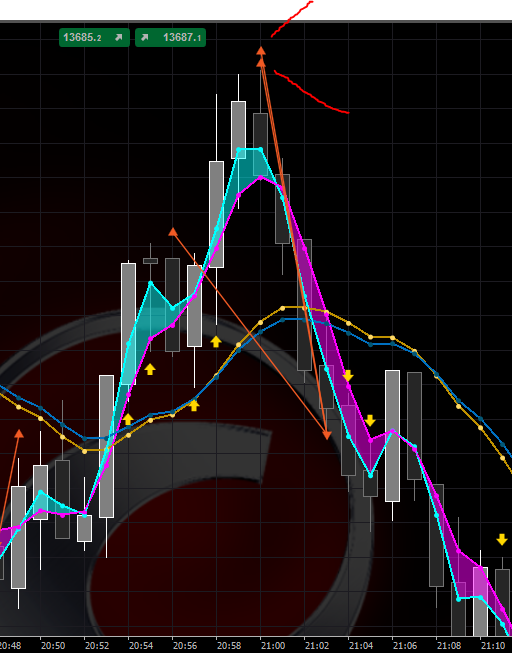Click the yellow up arrow signal above 20:58
The image size is (512, 653).
[x=216, y=342]
